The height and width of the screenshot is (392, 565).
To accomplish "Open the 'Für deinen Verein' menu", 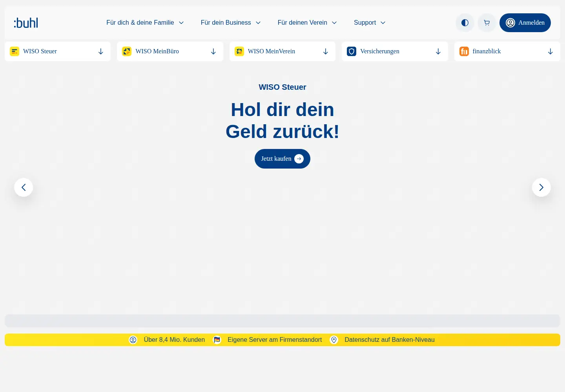I will pyautogui.click(x=307, y=23).
